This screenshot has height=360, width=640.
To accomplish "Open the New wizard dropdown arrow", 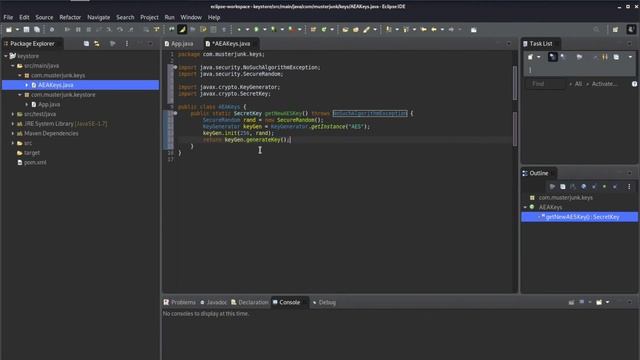I will pyautogui.click(x=17, y=29).
